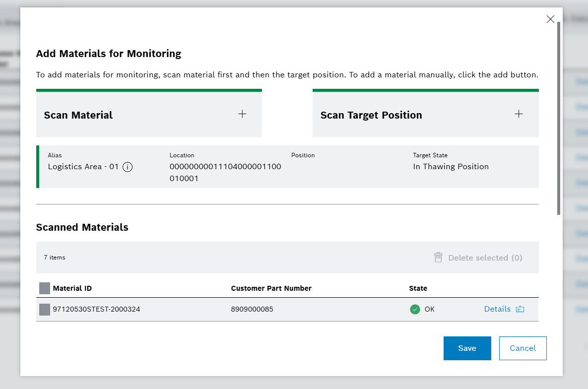Click the Material ID column header
Image resolution: width=588 pixels, height=389 pixels.
pos(72,288)
